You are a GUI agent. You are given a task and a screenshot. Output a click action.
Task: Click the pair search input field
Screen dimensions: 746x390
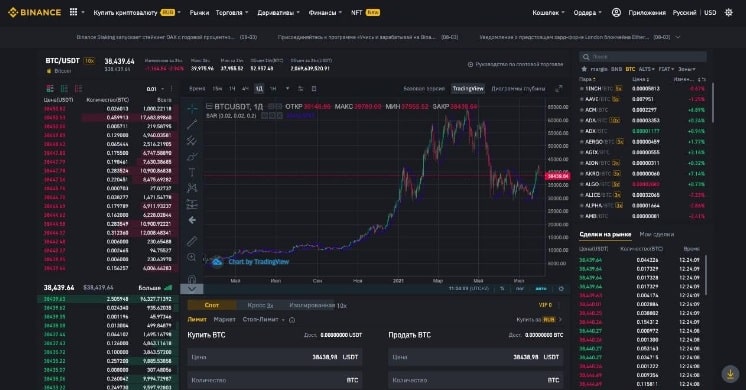[643, 57]
